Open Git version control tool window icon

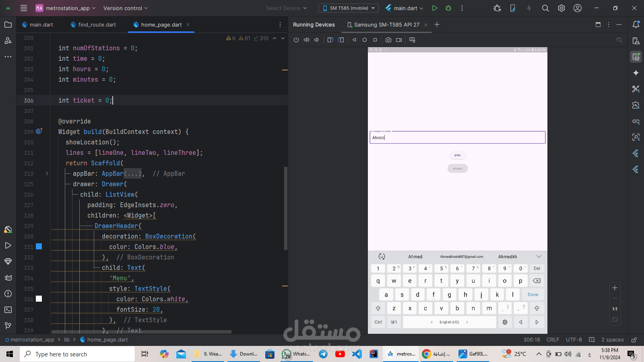(8, 326)
